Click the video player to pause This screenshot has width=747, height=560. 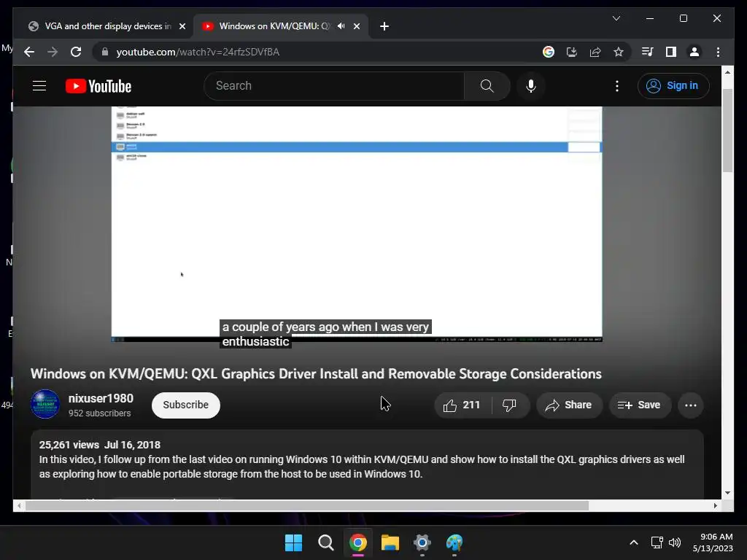pyautogui.click(x=357, y=224)
